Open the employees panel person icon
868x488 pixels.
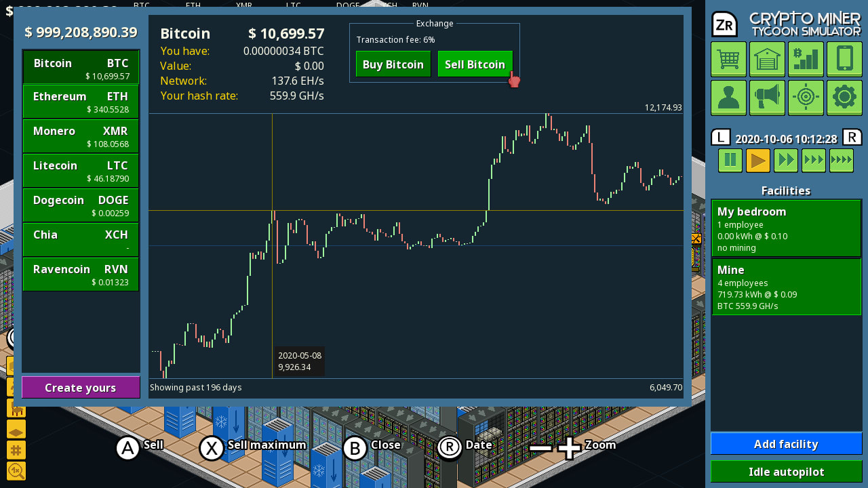click(x=728, y=98)
